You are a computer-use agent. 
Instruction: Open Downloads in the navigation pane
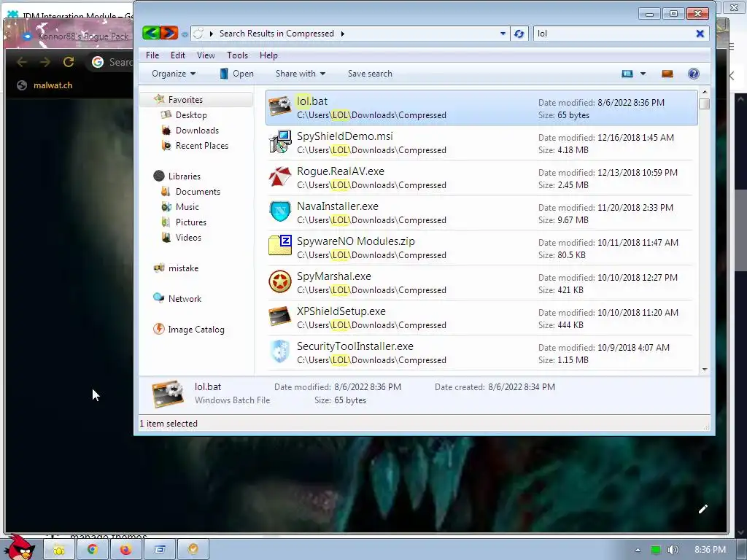pos(197,130)
